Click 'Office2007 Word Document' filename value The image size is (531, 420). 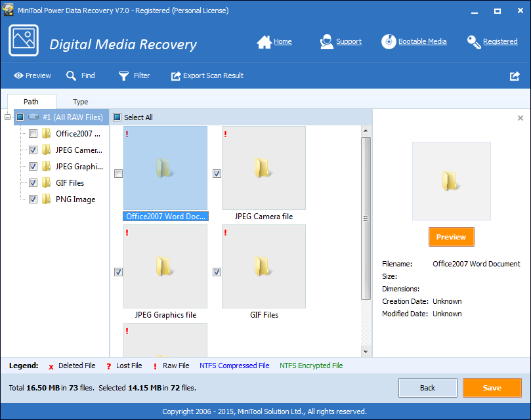click(x=477, y=264)
